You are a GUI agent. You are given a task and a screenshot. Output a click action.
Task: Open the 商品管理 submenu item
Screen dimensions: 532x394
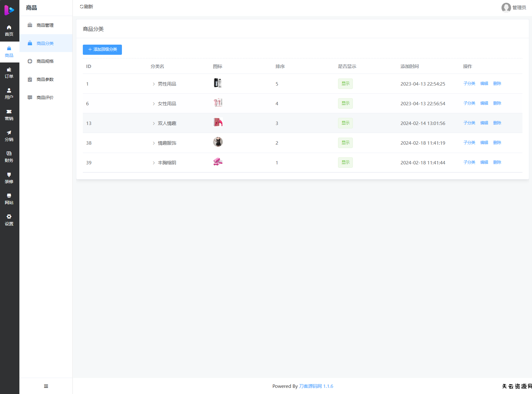pos(45,25)
